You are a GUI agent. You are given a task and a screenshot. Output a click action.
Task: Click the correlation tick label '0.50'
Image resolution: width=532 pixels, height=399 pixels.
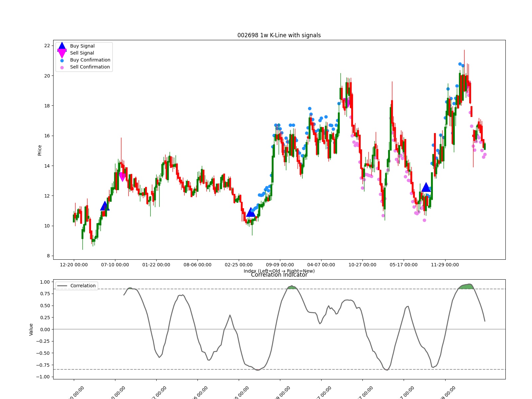tap(45, 306)
